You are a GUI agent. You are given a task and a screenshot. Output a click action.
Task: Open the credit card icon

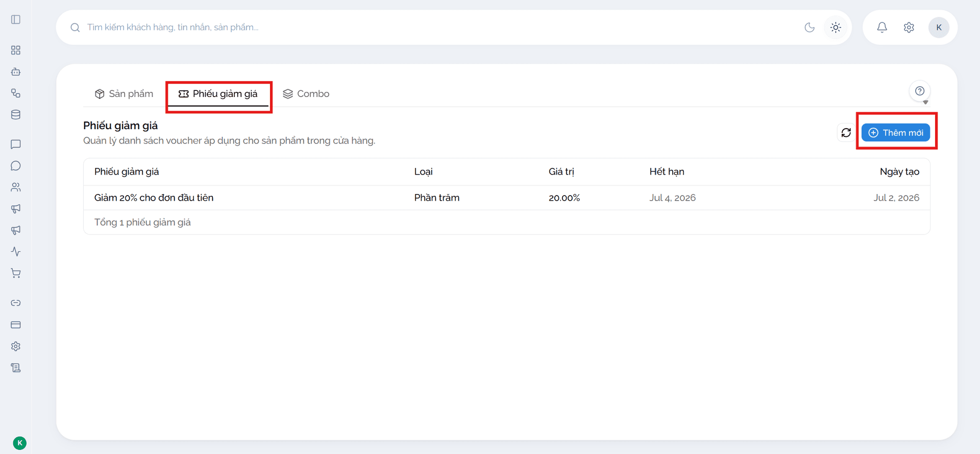16,324
